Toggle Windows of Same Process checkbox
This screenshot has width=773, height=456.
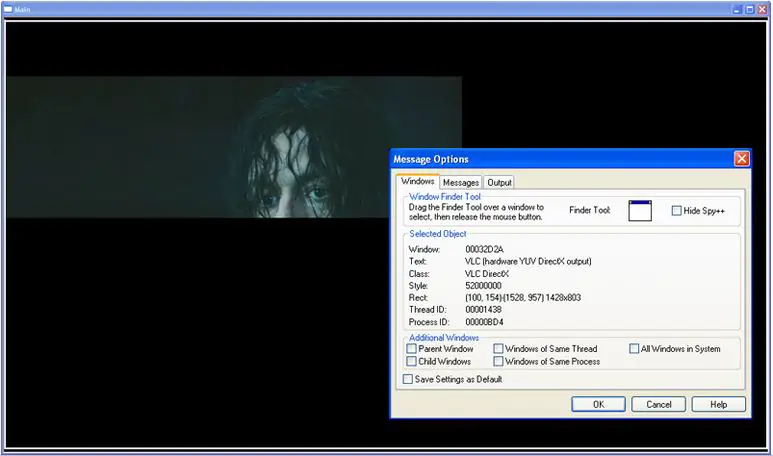click(x=499, y=362)
